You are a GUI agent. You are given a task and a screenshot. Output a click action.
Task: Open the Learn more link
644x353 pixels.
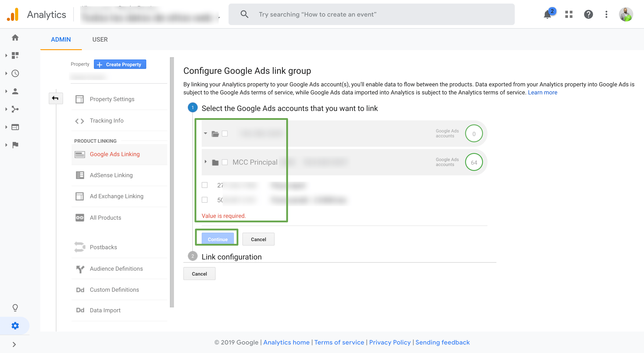(x=542, y=92)
